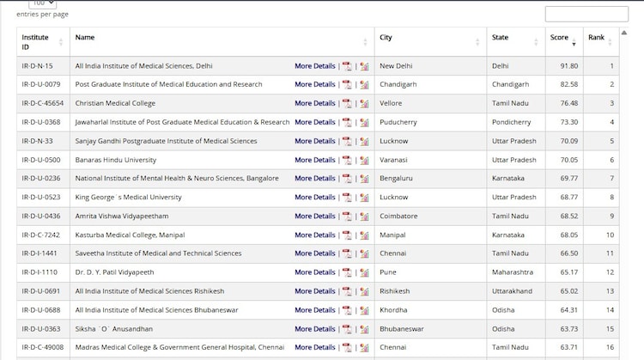Sort by the Institute ID header
644x360 pixels.
(x=41, y=41)
